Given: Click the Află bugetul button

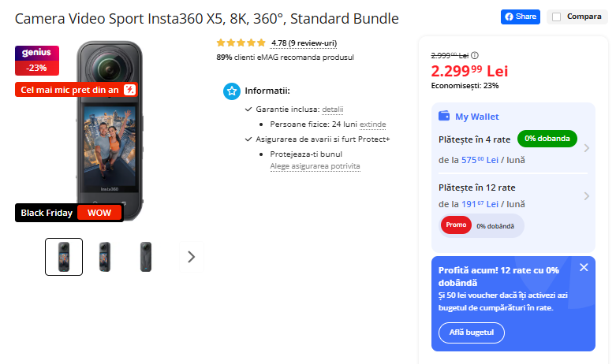Looking at the screenshot, I should click(x=472, y=332).
